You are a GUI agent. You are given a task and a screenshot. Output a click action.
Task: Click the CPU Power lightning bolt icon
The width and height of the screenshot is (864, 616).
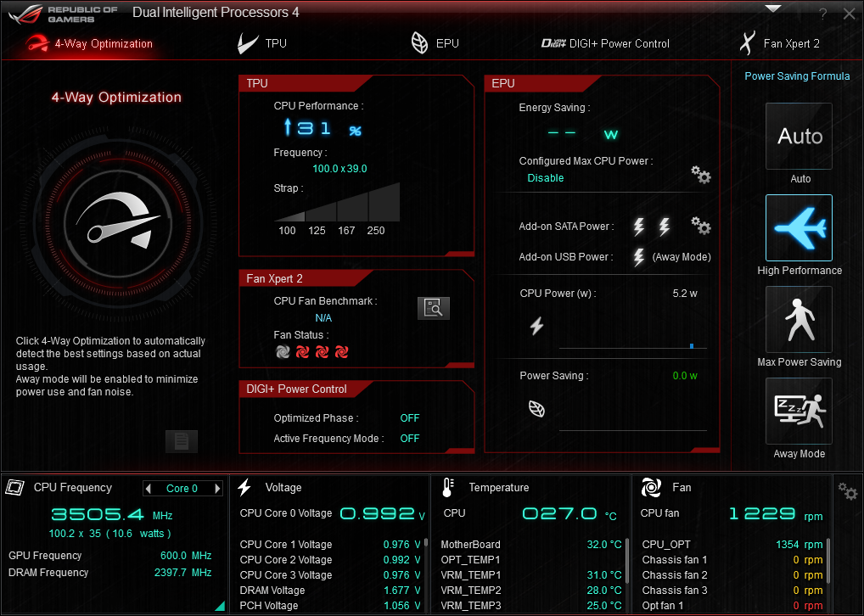point(536,326)
